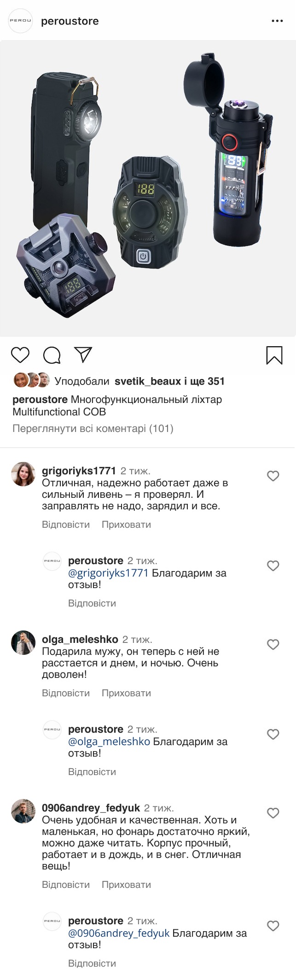Open the @olga_meleshko mention link
Image resolution: width=296 pixels, height=980 pixels.
(109, 741)
